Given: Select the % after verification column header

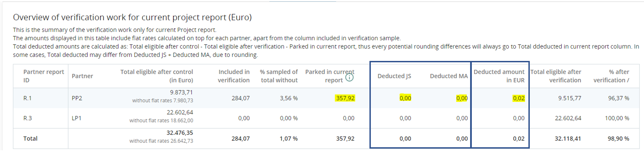Looking at the screenshot, I should [611, 76].
